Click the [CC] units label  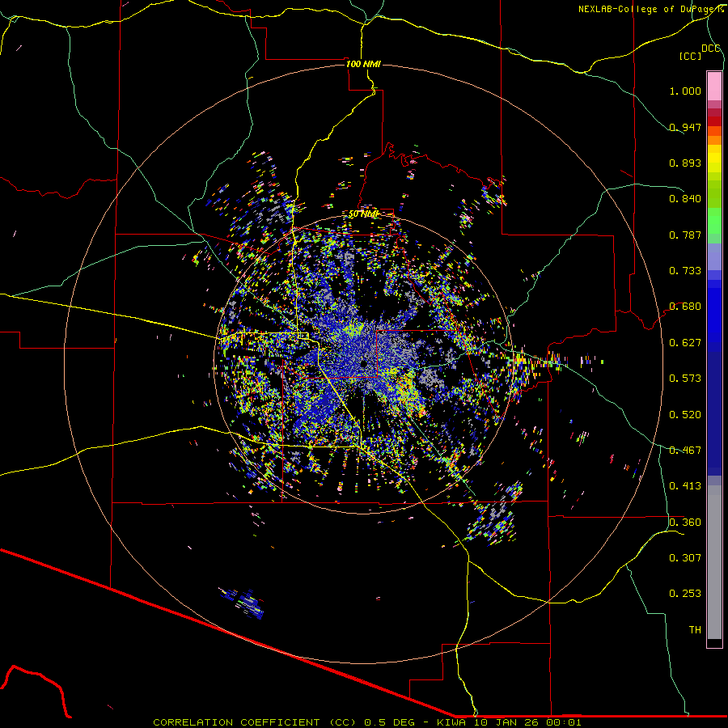click(x=690, y=56)
